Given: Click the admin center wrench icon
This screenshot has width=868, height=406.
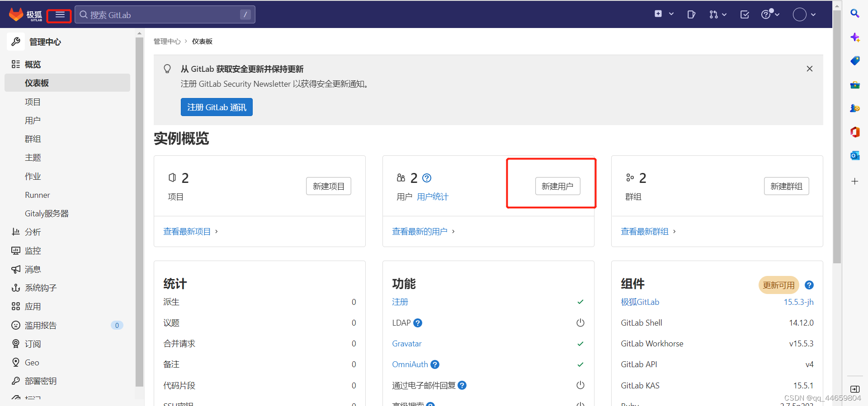Looking at the screenshot, I should (16, 42).
